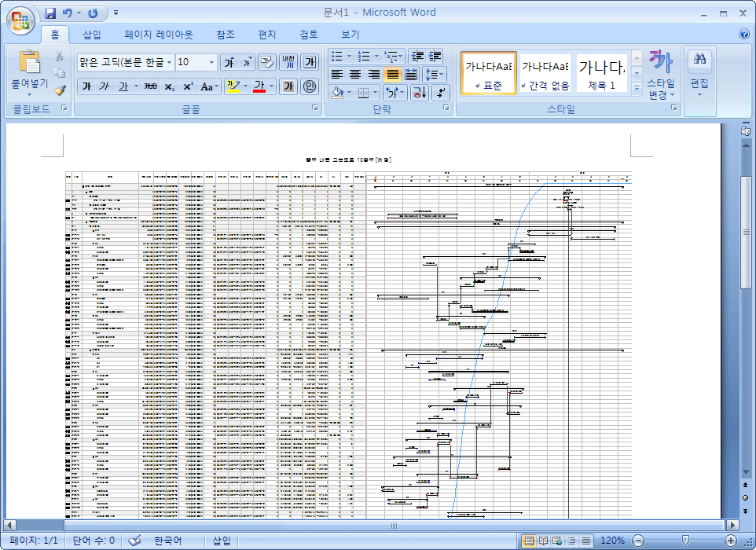Apply the text highlight color tool
Image resolution: width=756 pixels, height=550 pixels.
click(233, 86)
